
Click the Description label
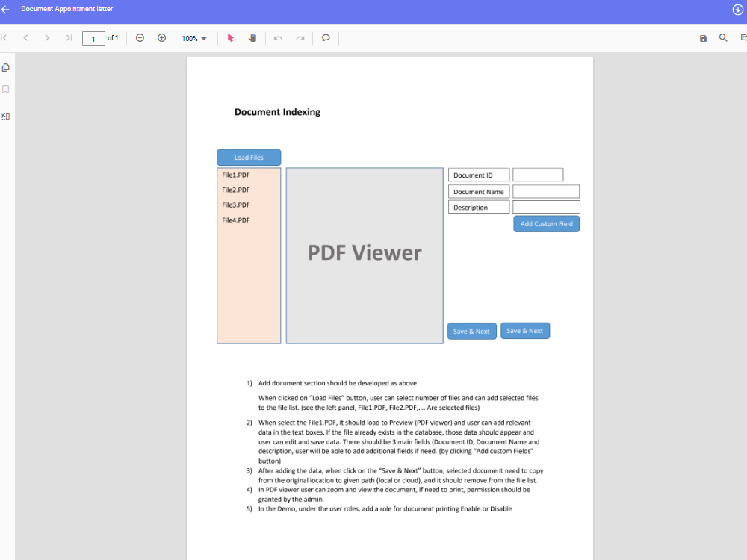[x=479, y=207]
